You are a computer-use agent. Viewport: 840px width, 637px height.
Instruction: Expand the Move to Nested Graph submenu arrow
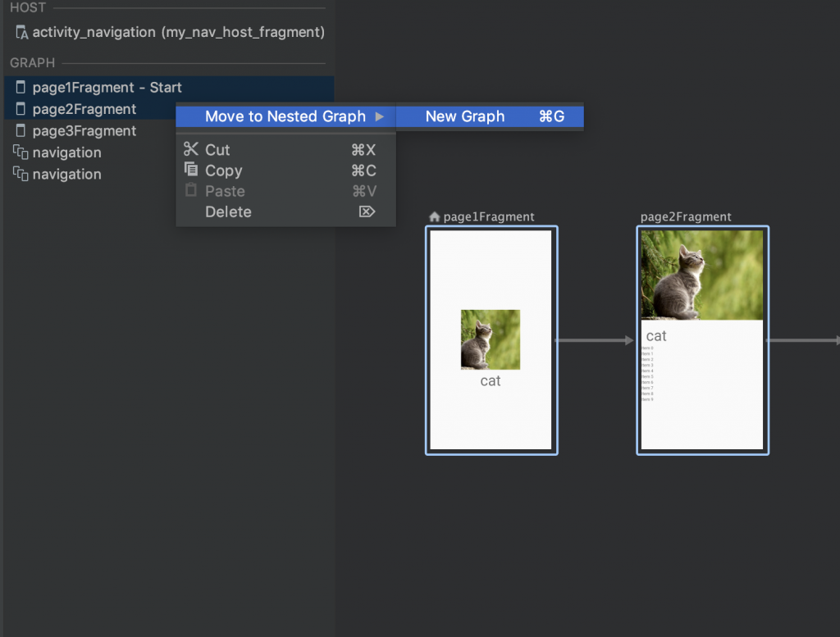coord(379,116)
